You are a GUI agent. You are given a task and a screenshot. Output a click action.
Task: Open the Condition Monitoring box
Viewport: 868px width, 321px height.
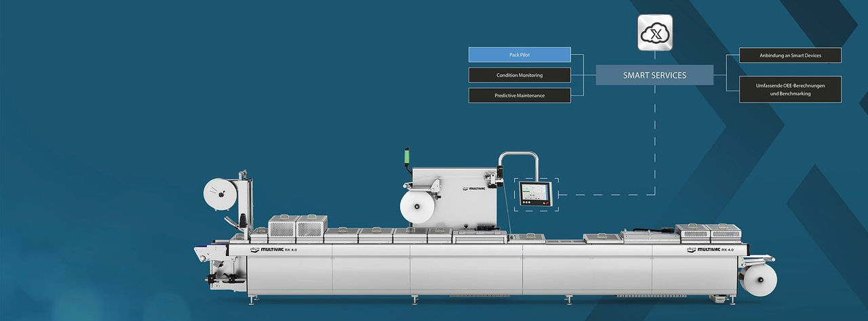519,75
